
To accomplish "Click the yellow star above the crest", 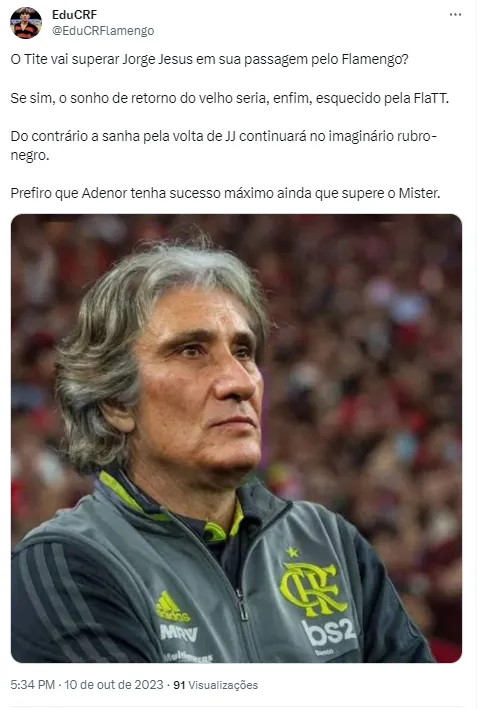I will 292,552.
